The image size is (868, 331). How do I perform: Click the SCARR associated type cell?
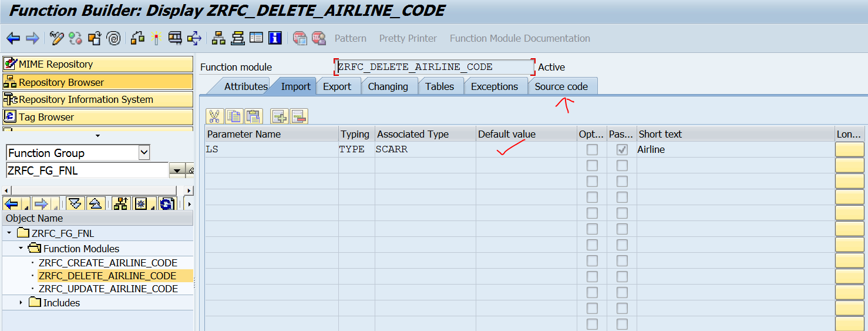tap(425, 150)
